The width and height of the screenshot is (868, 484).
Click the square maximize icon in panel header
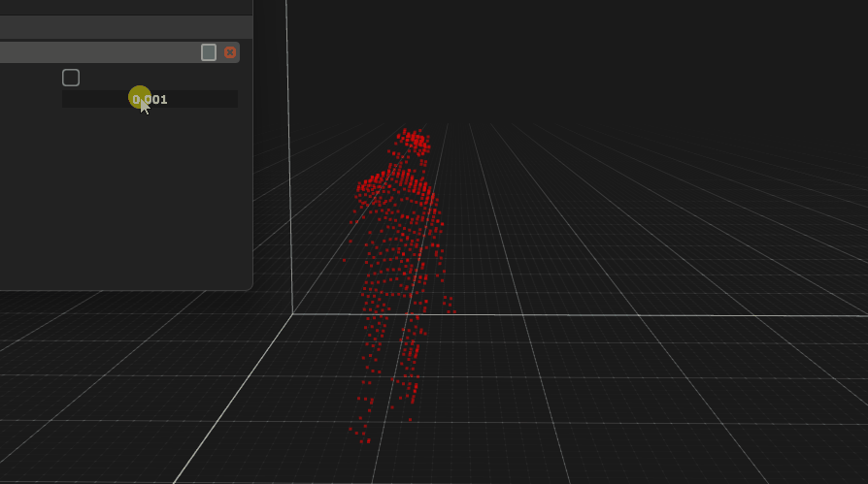tap(209, 52)
